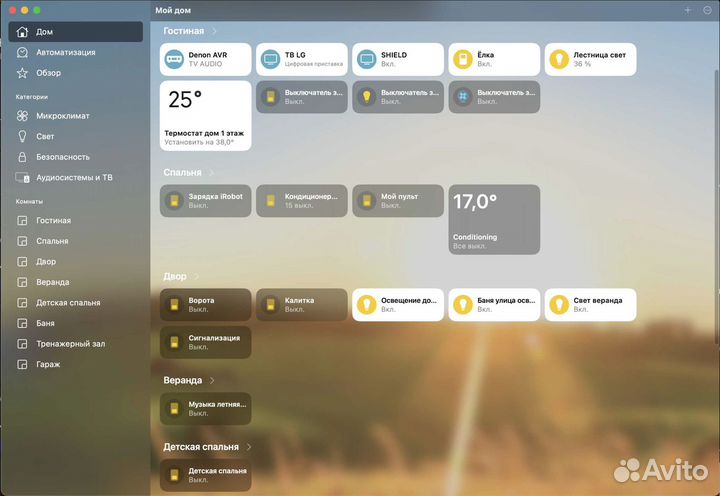Image resolution: width=720 pixels, height=496 pixels.
Task: Open the more options ellipsis icon
Action: coord(708,9)
